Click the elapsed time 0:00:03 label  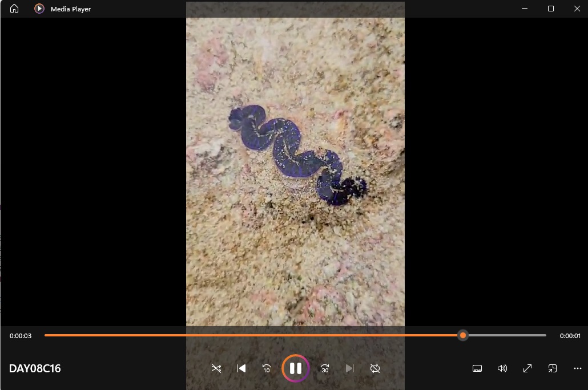tap(21, 336)
